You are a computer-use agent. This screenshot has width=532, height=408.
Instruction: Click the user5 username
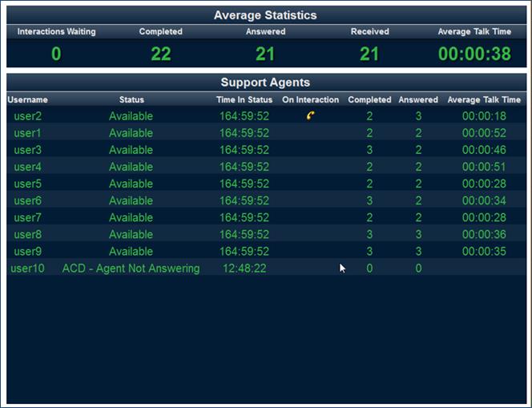click(28, 184)
